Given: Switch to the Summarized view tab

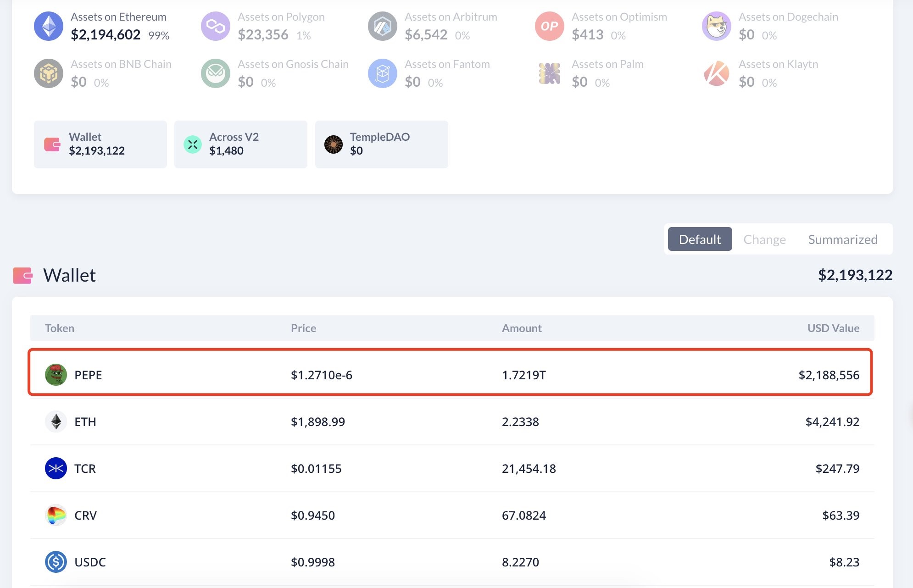Looking at the screenshot, I should [x=843, y=239].
